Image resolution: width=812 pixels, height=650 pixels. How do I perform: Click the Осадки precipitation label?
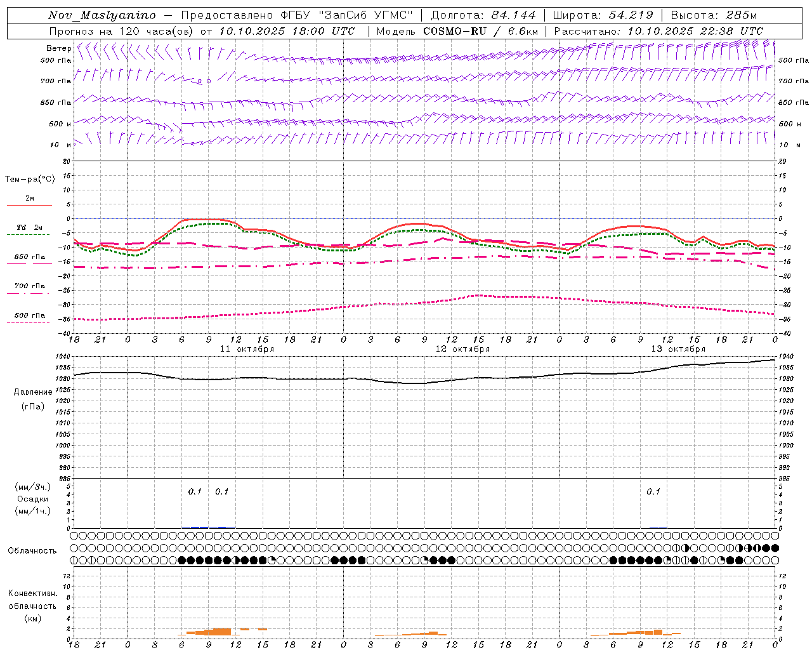(x=33, y=499)
